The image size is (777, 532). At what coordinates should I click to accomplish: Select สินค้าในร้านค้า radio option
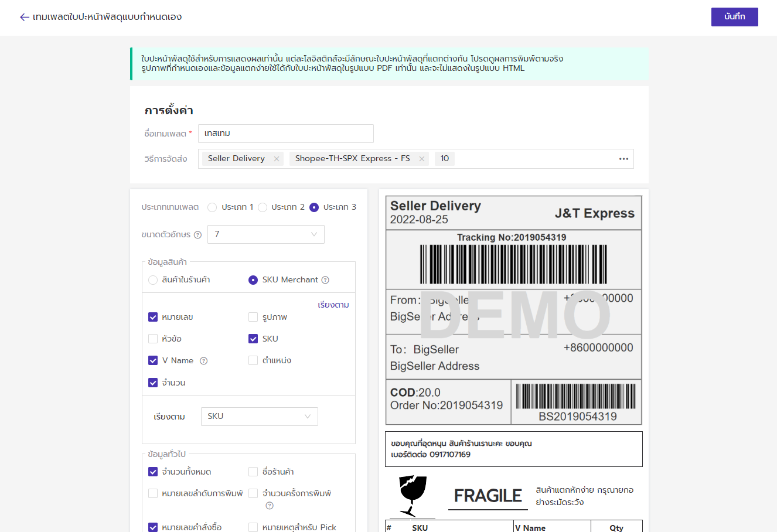click(x=153, y=280)
